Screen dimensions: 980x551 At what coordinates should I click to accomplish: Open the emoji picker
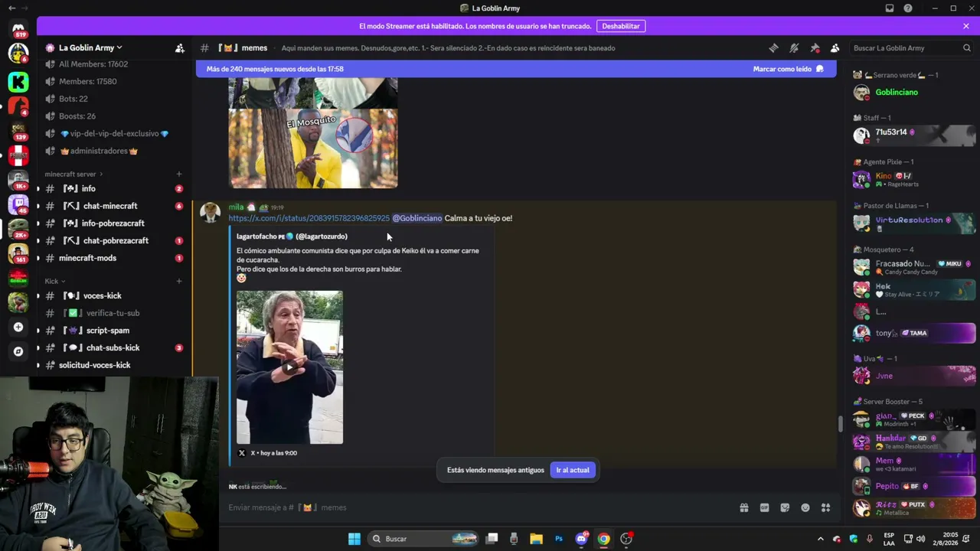tap(805, 507)
